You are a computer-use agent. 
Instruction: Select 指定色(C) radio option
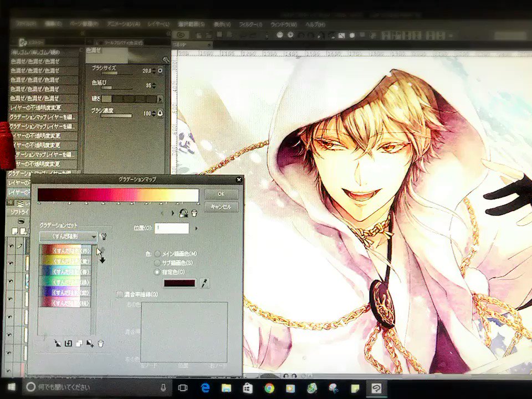[157, 272]
